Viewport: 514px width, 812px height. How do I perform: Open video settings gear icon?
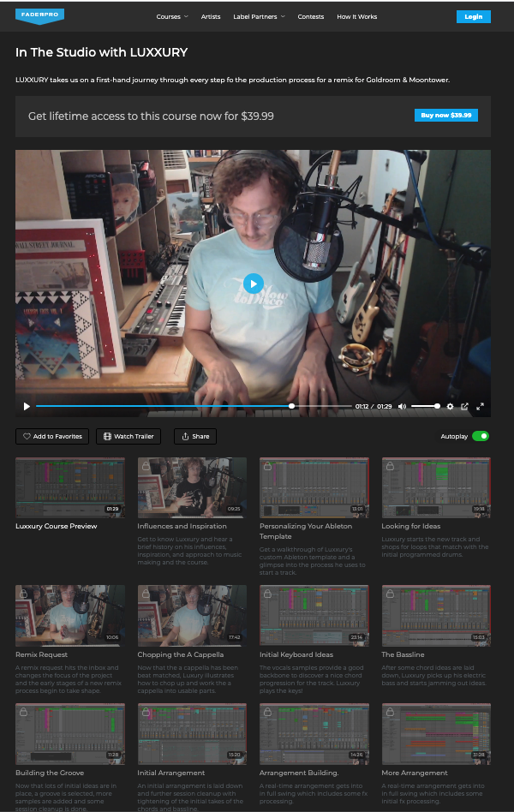(x=450, y=407)
